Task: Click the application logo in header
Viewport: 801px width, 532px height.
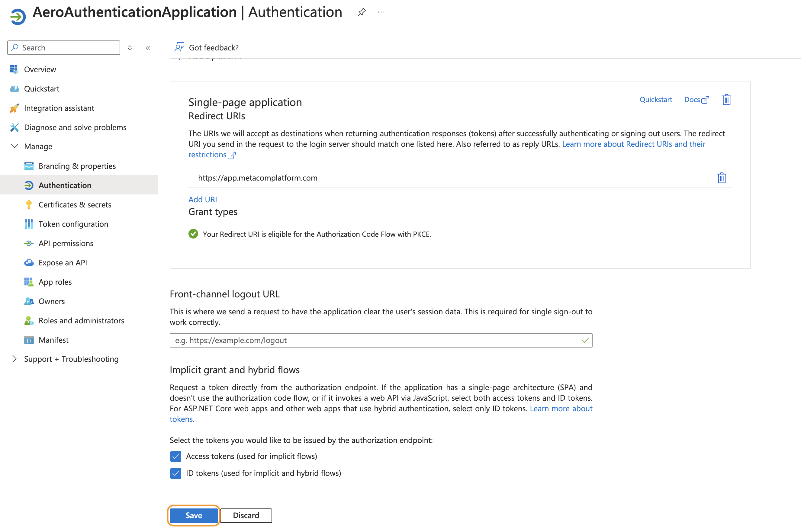Action: pos(18,17)
